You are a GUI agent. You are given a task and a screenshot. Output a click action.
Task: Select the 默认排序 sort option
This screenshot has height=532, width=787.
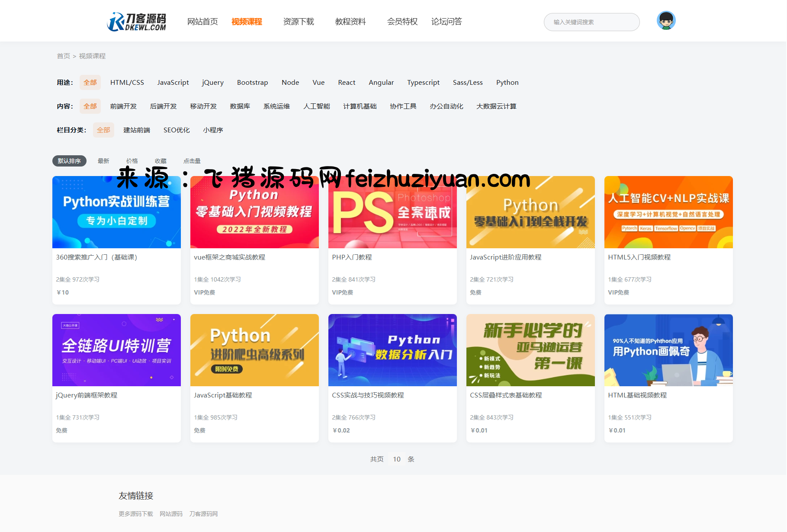pos(69,161)
